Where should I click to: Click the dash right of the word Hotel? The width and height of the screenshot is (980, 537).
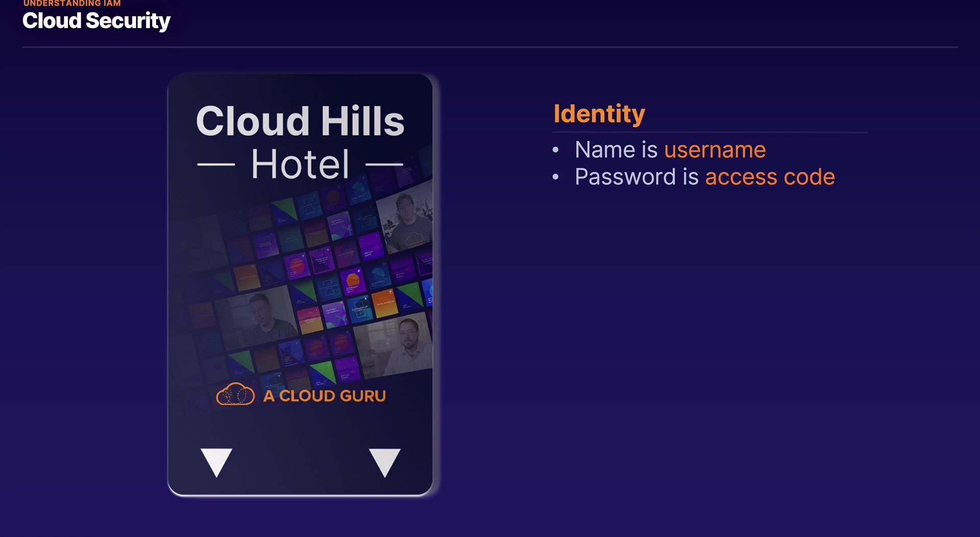point(384,164)
